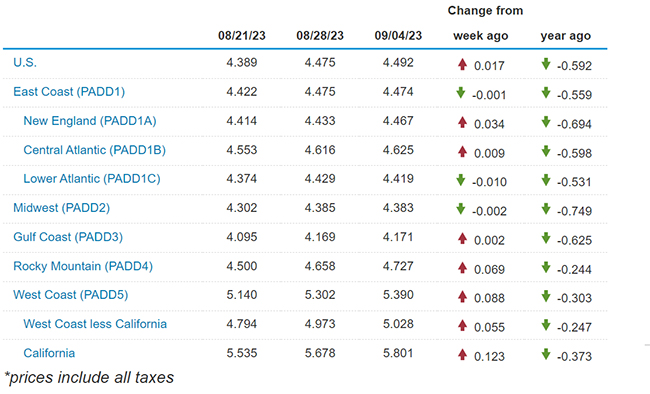
Task: Open West Coast less California link
Action: (x=95, y=324)
